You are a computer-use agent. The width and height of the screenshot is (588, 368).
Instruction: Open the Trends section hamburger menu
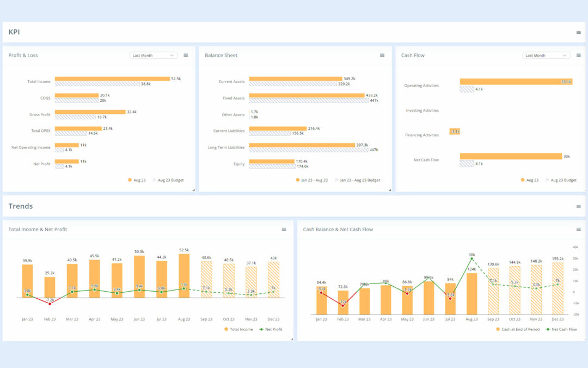coord(579,207)
